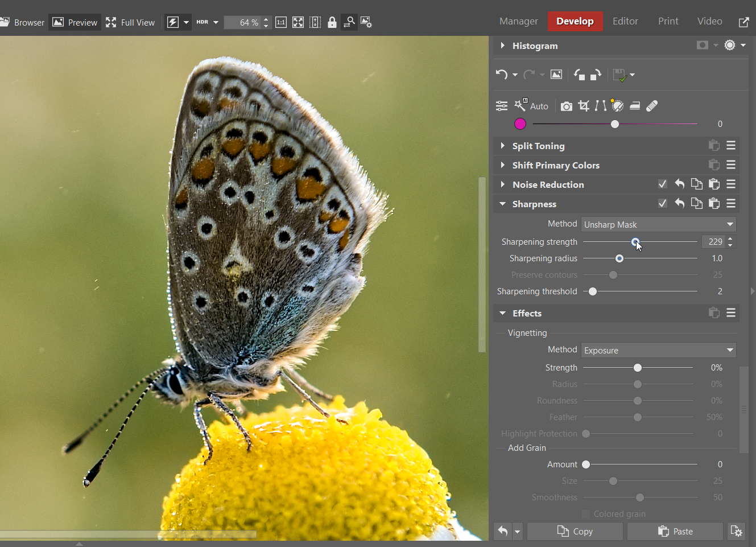The width and height of the screenshot is (756, 547).
Task: Select the Crop tool
Action: pyautogui.click(x=584, y=106)
